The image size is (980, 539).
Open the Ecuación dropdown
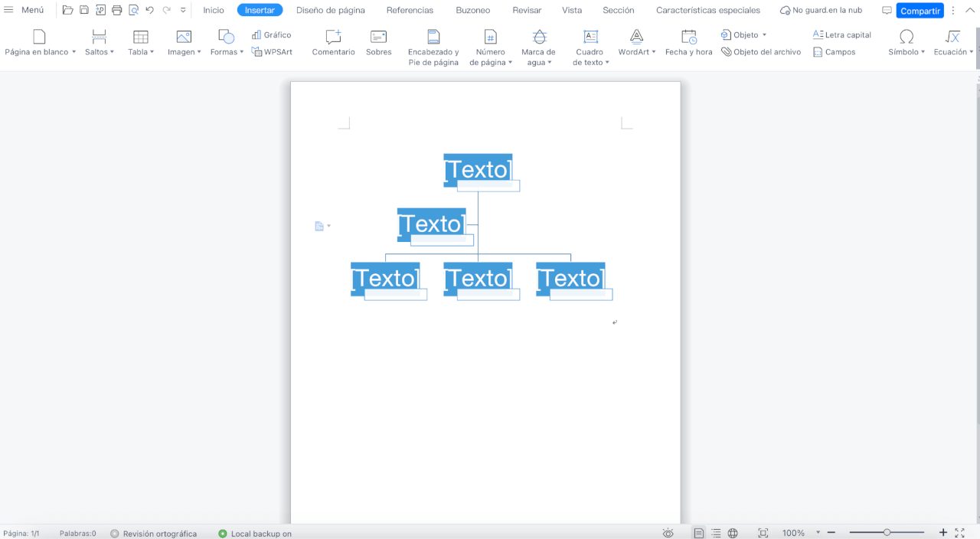tap(953, 43)
